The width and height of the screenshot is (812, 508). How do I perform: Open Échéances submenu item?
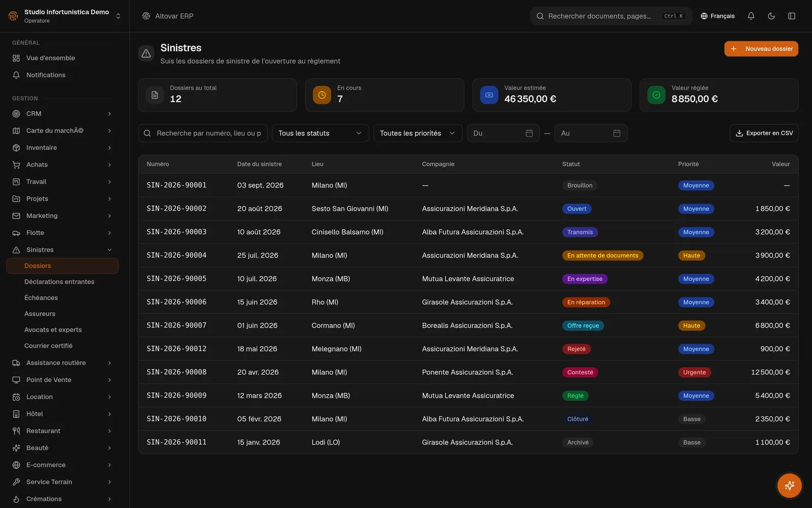point(41,298)
